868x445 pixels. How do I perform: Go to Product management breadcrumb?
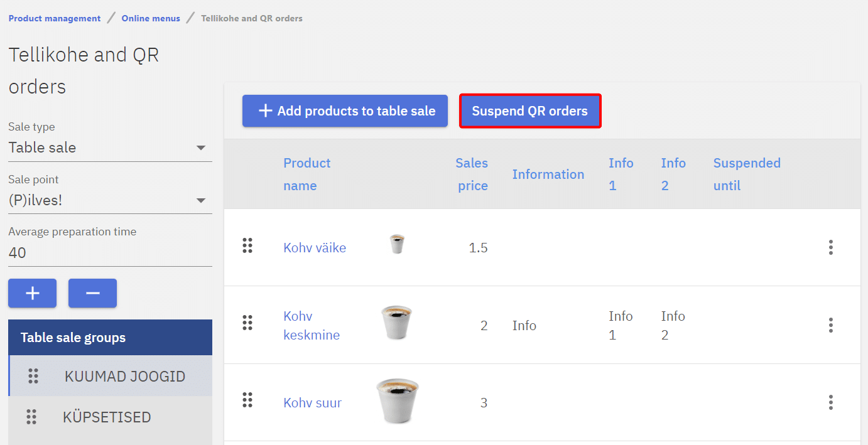tap(55, 18)
